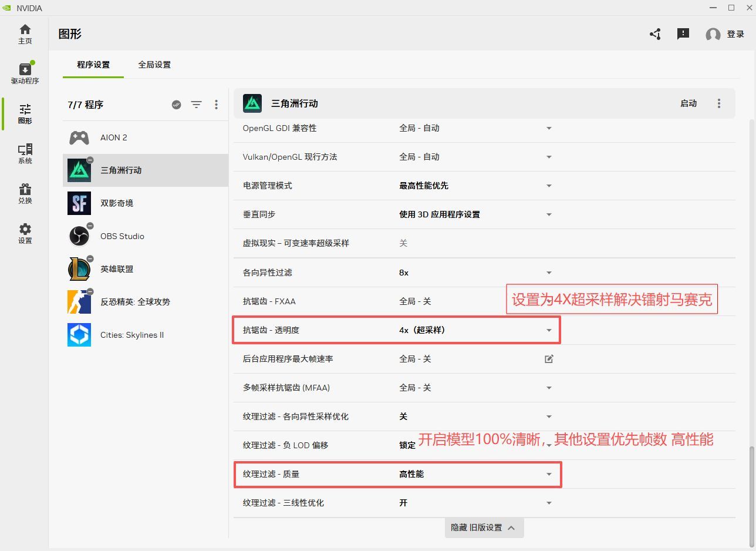Open OpenGL GDI 兼容性 dropdown
The width and height of the screenshot is (756, 551).
(x=549, y=128)
